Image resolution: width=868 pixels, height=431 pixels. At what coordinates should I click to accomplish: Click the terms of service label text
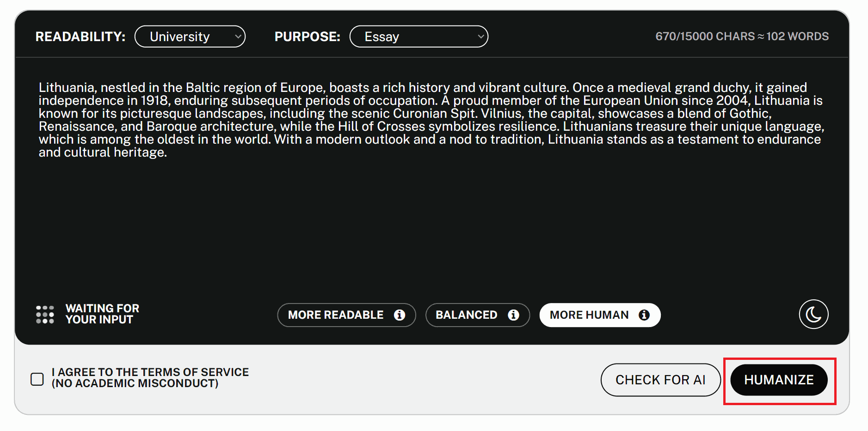150,378
